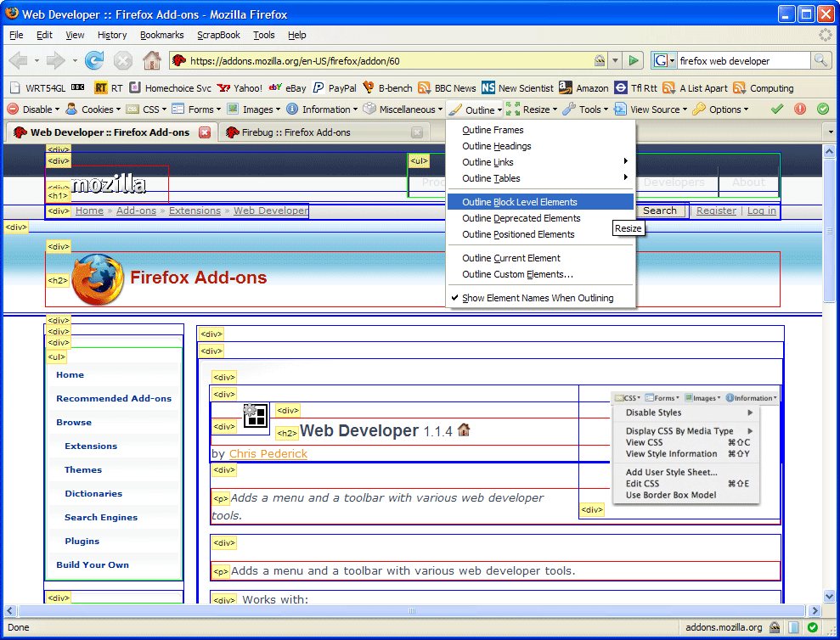Open the Disable dropdown in developer toolbar
Screen dimensions: 840x640
[x=34, y=109]
